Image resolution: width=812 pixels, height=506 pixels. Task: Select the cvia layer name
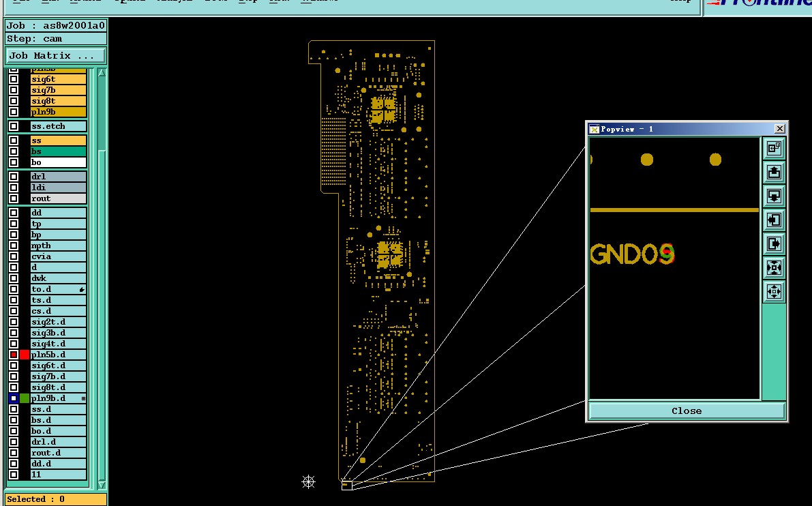(x=58, y=256)
